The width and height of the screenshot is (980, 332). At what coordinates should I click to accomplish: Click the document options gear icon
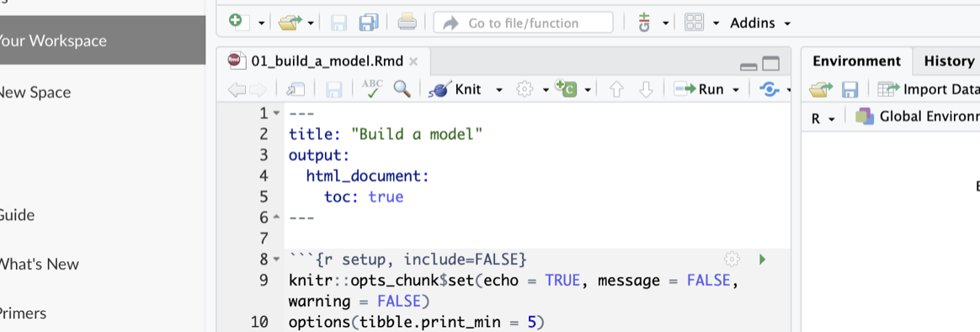point(525,90)
